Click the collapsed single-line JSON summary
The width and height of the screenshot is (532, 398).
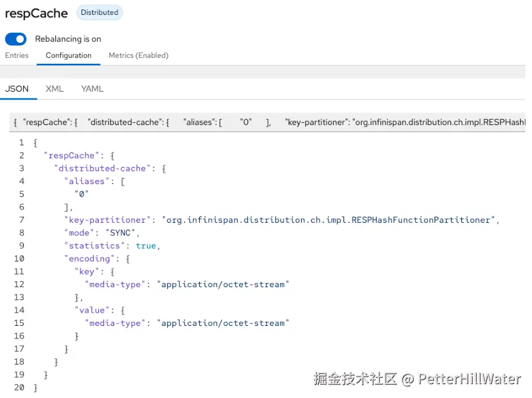click(x=267, y=122)
